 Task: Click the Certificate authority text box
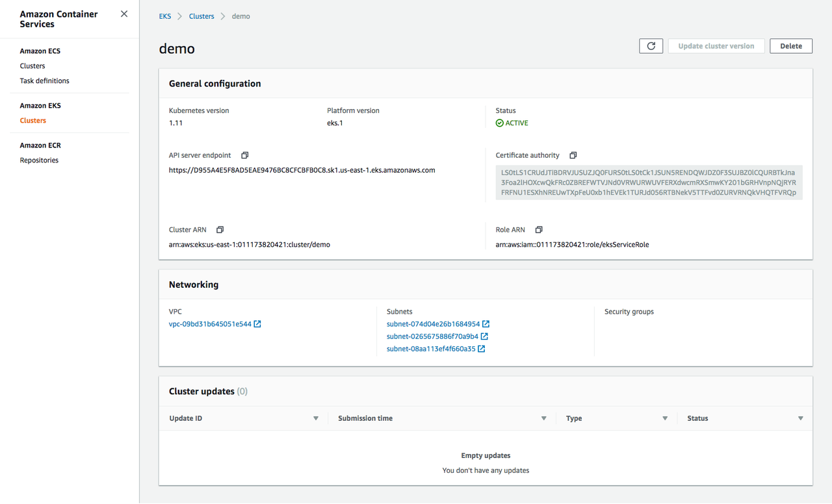(649, 183)
